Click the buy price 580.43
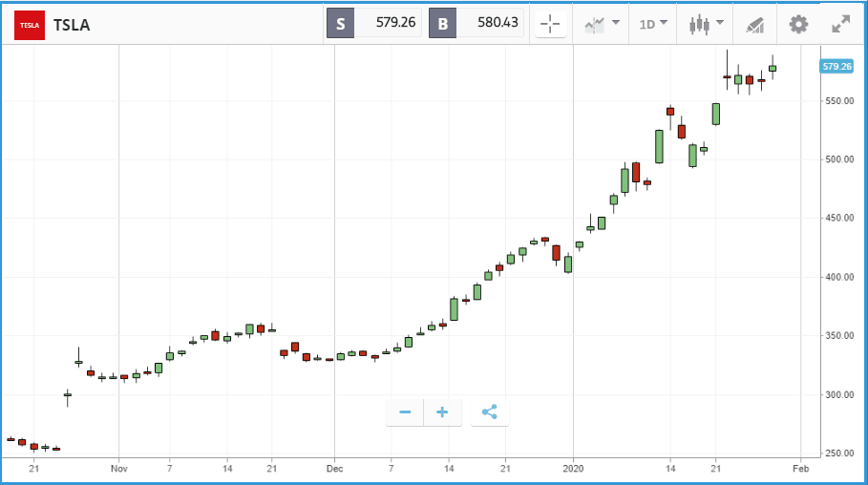The width and height of the screenshot is (868, 485). tap(498, 22)
